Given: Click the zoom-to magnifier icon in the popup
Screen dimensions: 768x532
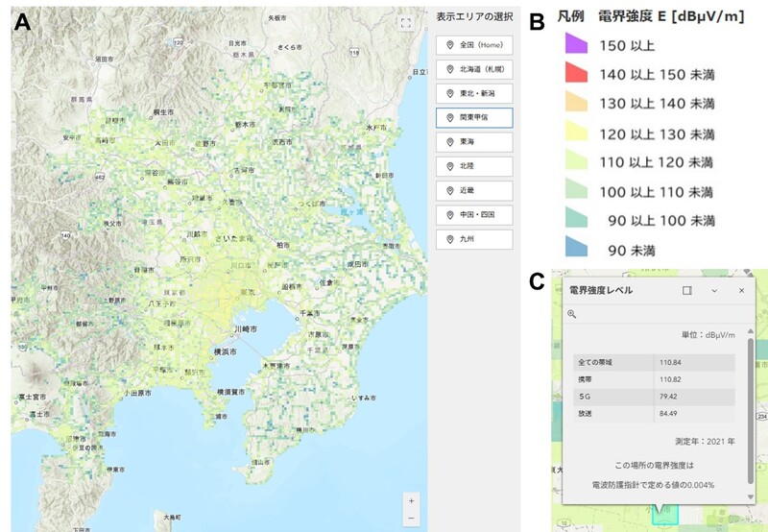Looking at the screenshot, I should pos(572,314).
